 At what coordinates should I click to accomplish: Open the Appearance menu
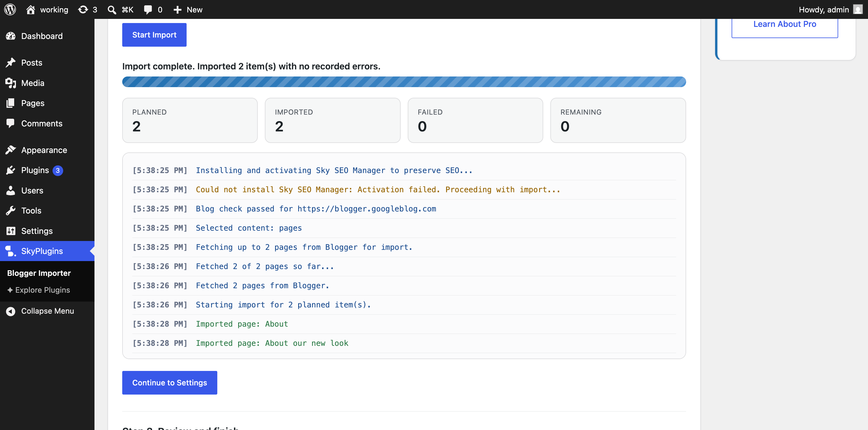coord(47,150)
